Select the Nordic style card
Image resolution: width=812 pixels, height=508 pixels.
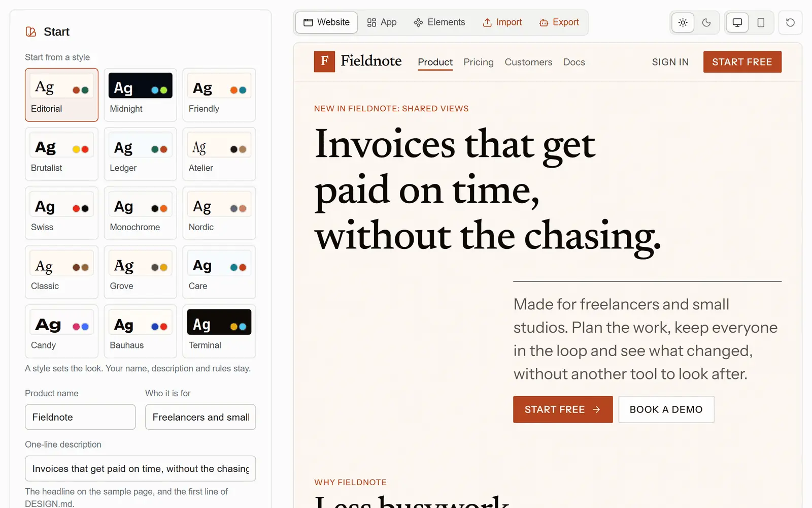[x=219, y=213]
